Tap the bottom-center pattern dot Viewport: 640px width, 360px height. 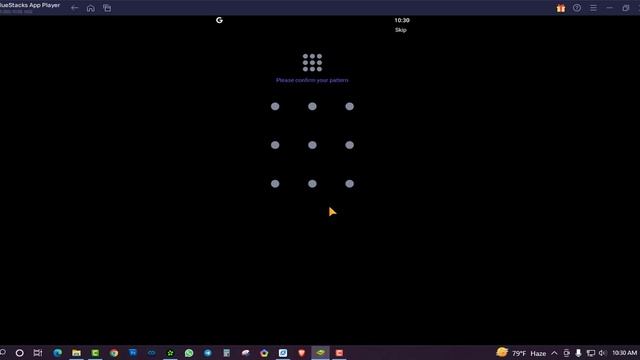pos(312,184)
